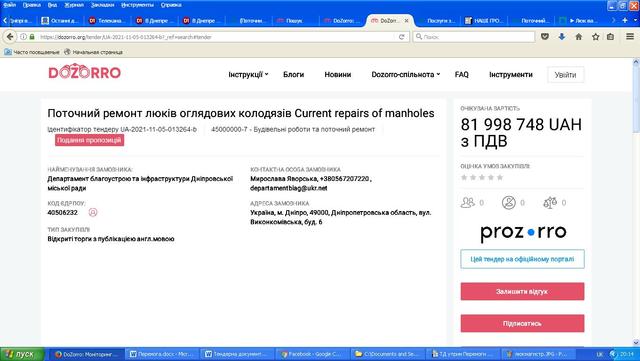
Task: Click the crossed-out person icon in the sidebar
Action: click(x=509, y=203)
